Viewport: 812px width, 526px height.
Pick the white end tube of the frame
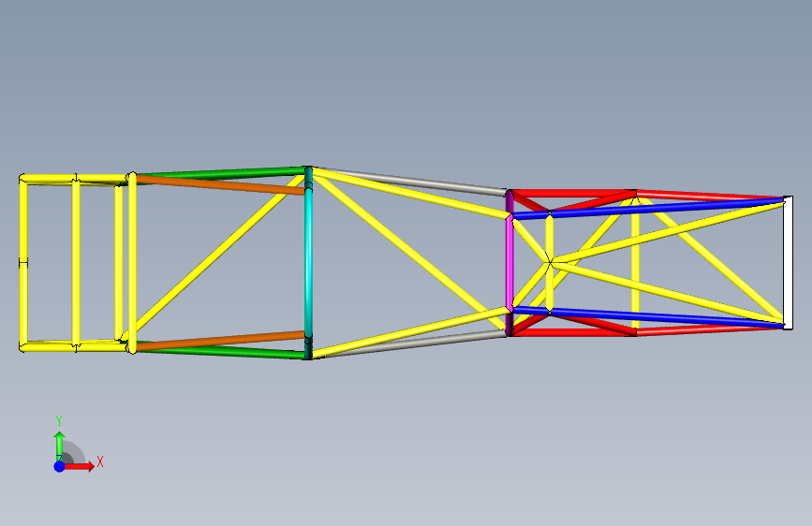pos(788,262)
